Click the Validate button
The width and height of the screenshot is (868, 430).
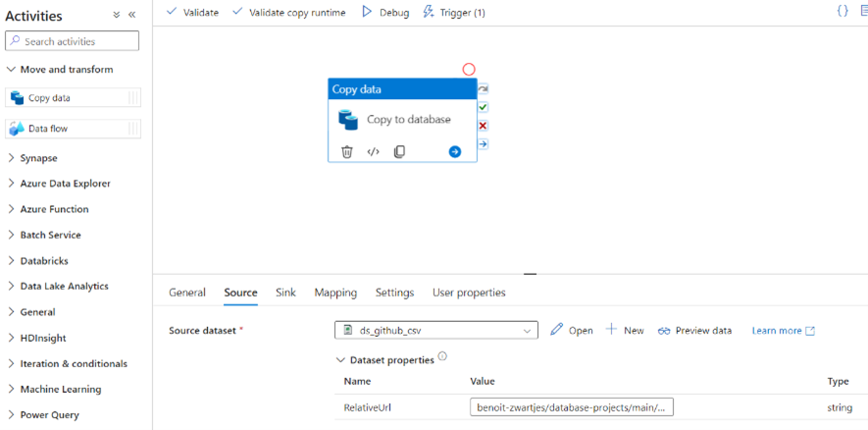pyautogui.click(x=192, y=12)
